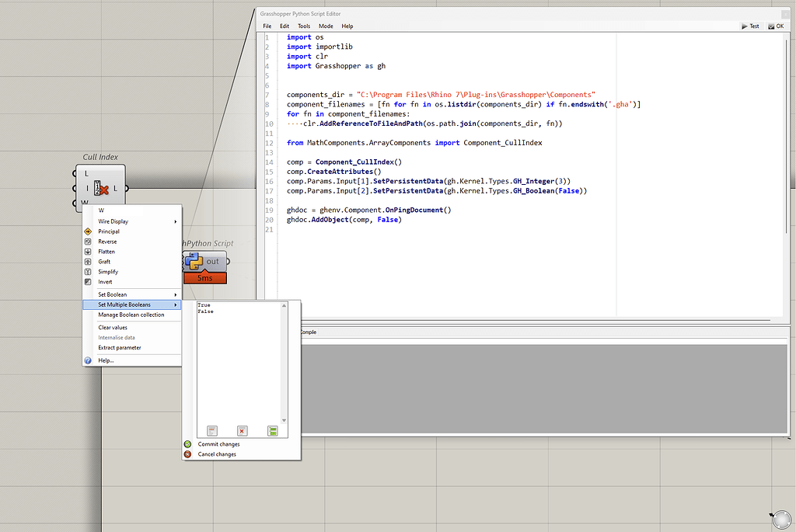796x532 pixels.
Task: Enable Graft in the context menu
Action: [x=104, y=262]
